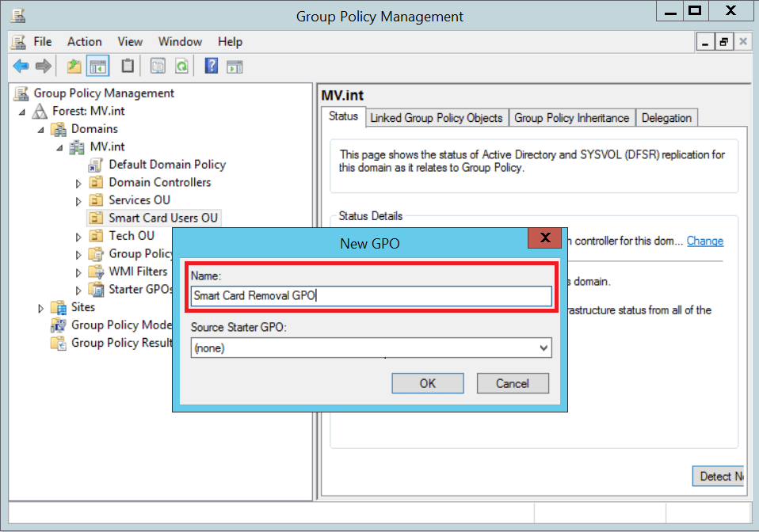Open the Action menu
The width and height of the screenshot is (759, 532).
coord(84,41)
